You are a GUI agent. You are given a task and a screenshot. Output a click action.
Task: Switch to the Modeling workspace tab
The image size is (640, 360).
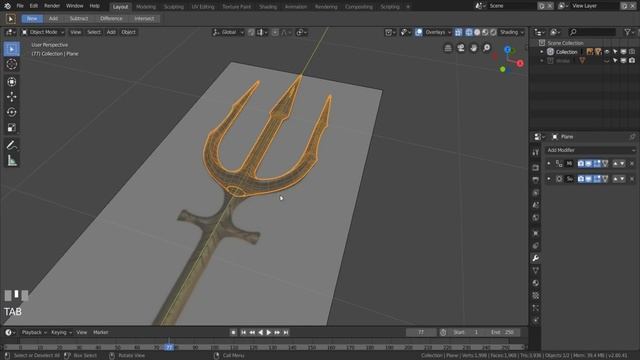point(146,7)
